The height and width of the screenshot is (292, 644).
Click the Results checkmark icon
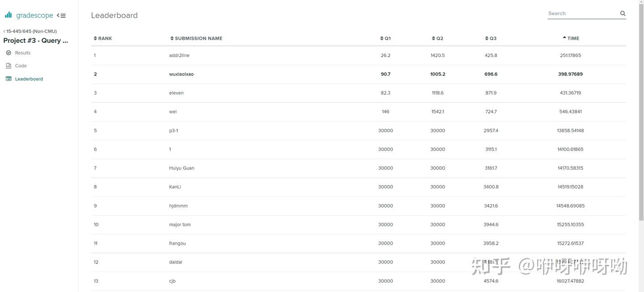click(8, 53)
